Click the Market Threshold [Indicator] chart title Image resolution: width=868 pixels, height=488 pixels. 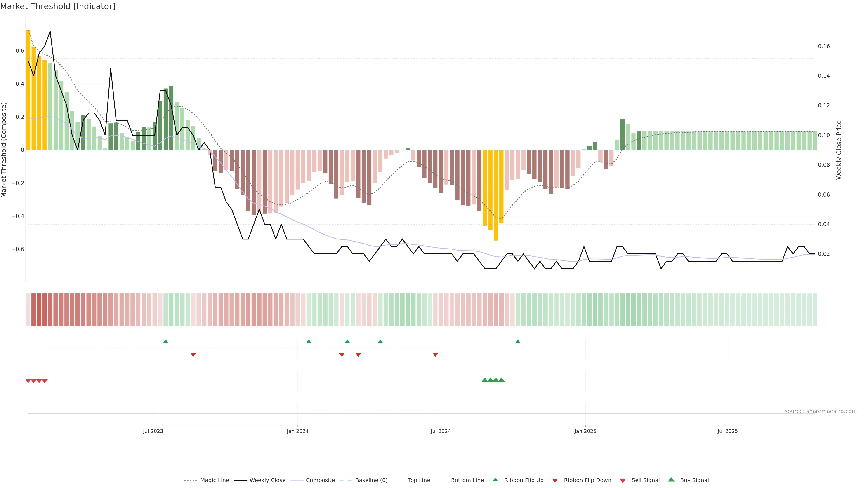click(x=58, y=6)
